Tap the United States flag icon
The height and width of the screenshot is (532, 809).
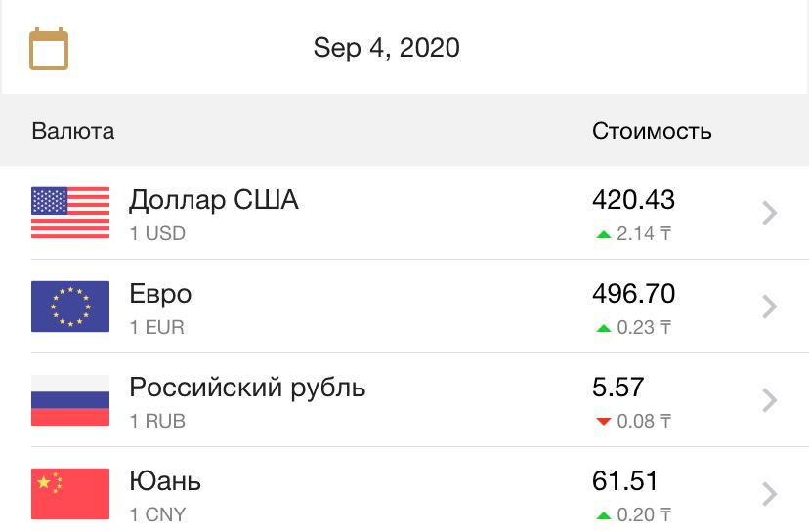tap(70, 213)
